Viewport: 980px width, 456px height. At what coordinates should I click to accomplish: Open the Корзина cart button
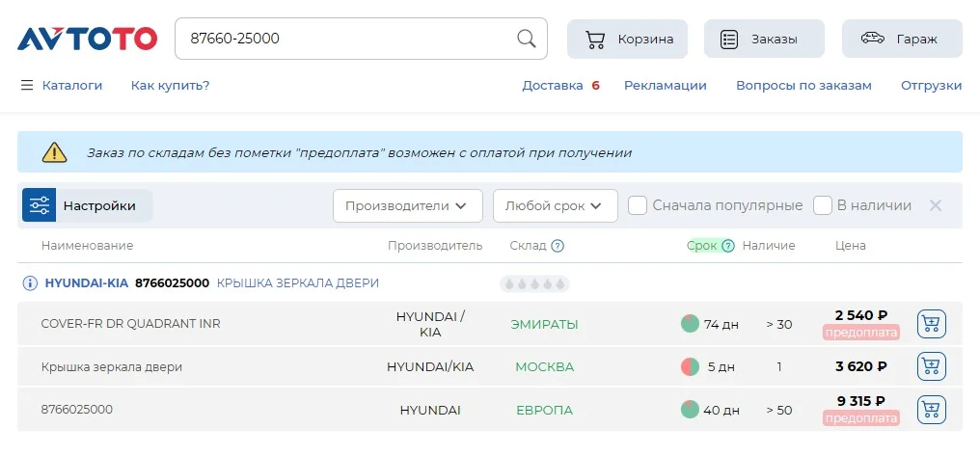[x=627, y=39]
